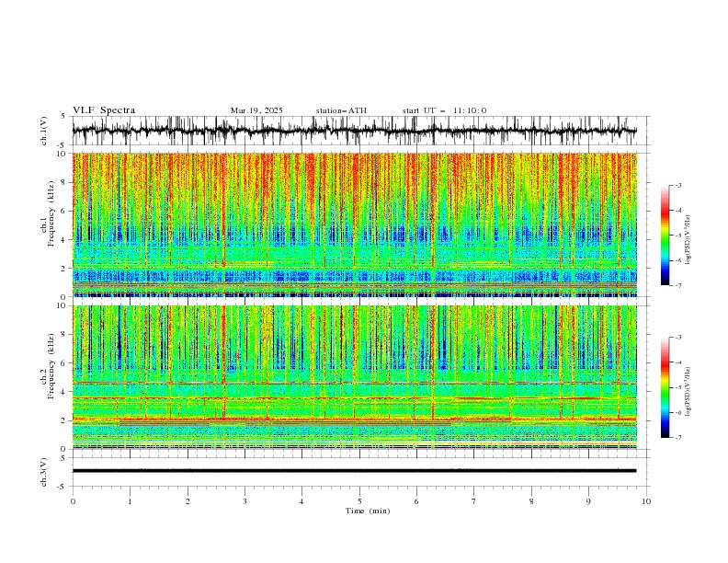
Task: Click the 'start UT = 11:10:0' text
Action: [444, 110]
